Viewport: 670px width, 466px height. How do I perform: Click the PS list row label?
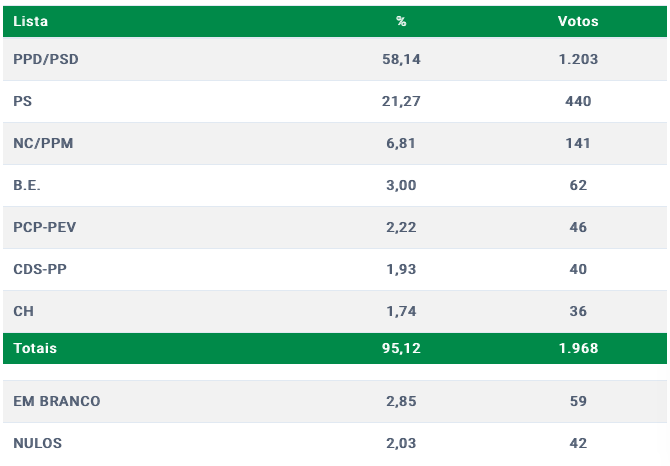tap(23, 101)
